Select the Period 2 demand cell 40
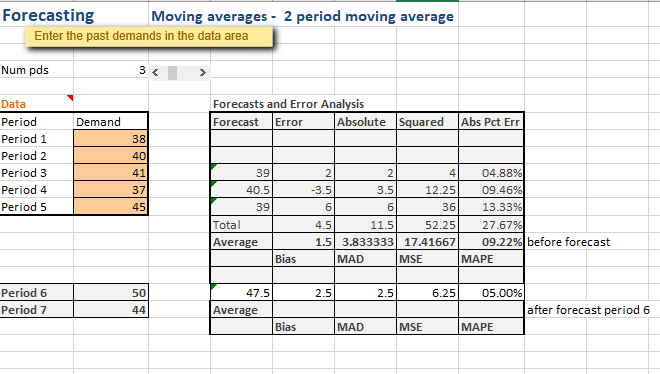Image resolution: width=660 pixels, height=374 pixels. [111, 156]
